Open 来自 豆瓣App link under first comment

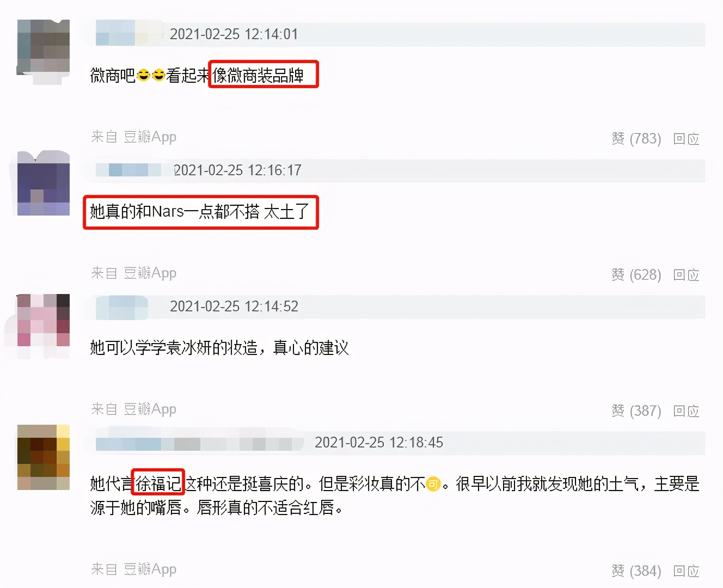click(134, 137)
